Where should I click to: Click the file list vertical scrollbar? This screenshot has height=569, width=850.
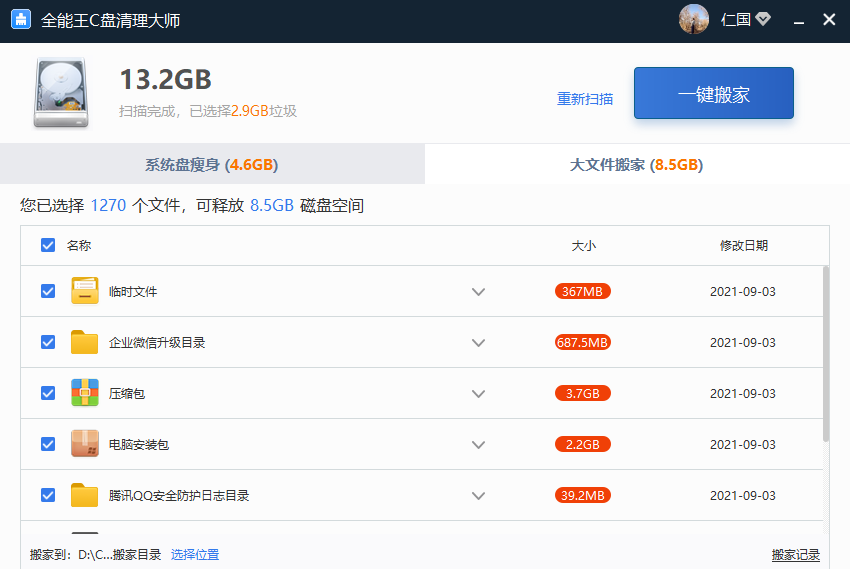pyautogui.click(x=825, y=352)
